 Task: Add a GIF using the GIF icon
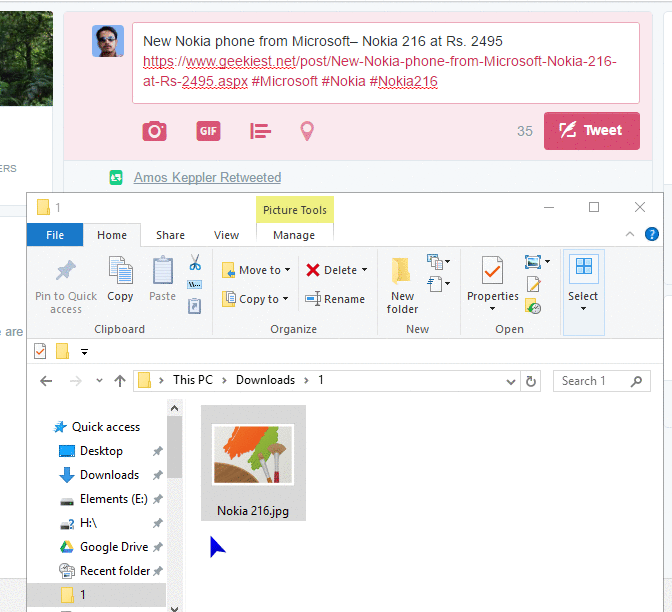[208, 131]
